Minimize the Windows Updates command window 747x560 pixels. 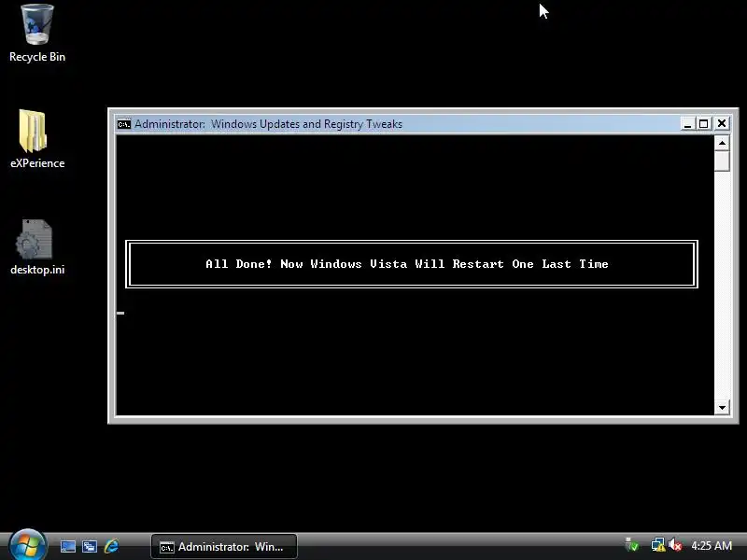point(687,124)
